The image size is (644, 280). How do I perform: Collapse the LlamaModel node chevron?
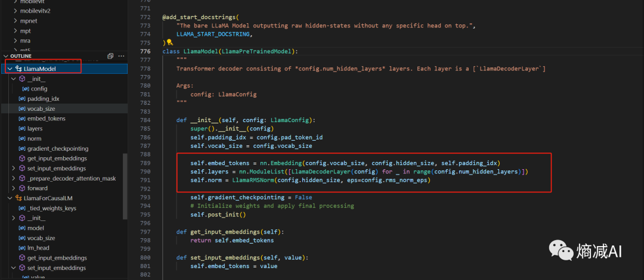click(x=10, y=69)
